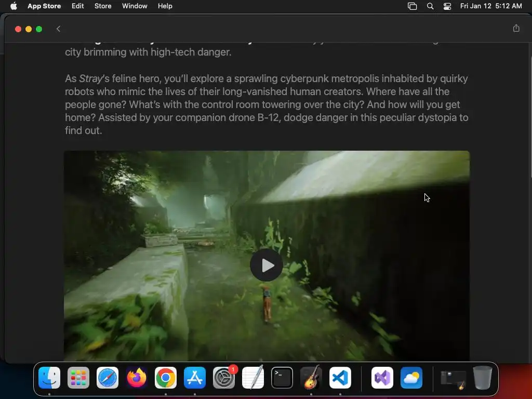Minimize the App Store window
The image size is (532, 399).
coord(29,29)
